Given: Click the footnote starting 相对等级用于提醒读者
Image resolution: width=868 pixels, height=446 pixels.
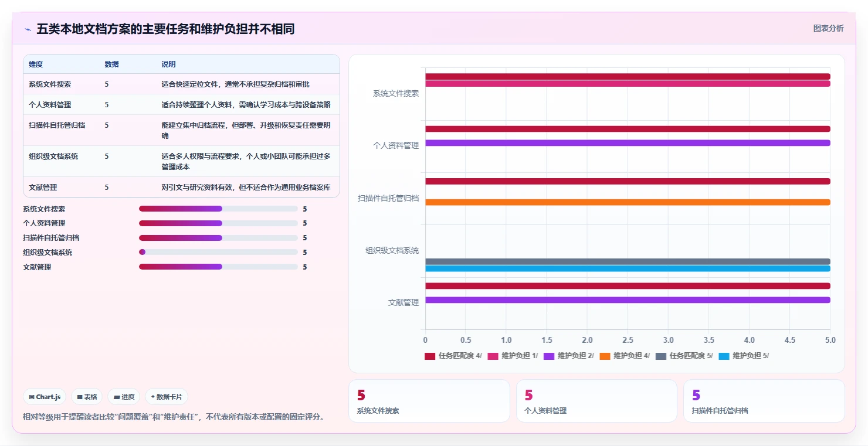Looking at the screenshot, I should (174, 417).
